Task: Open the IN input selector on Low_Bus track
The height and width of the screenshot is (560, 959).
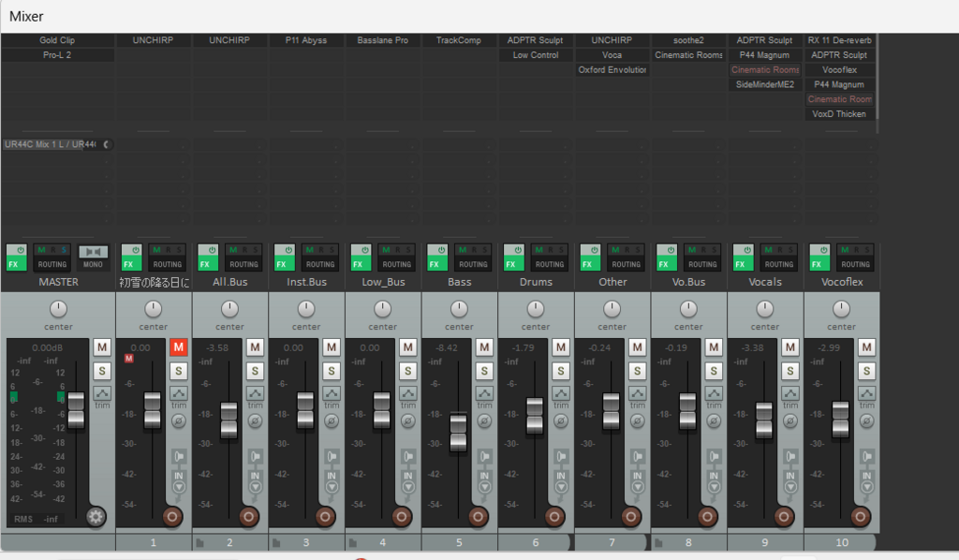Action: point(408,476)
